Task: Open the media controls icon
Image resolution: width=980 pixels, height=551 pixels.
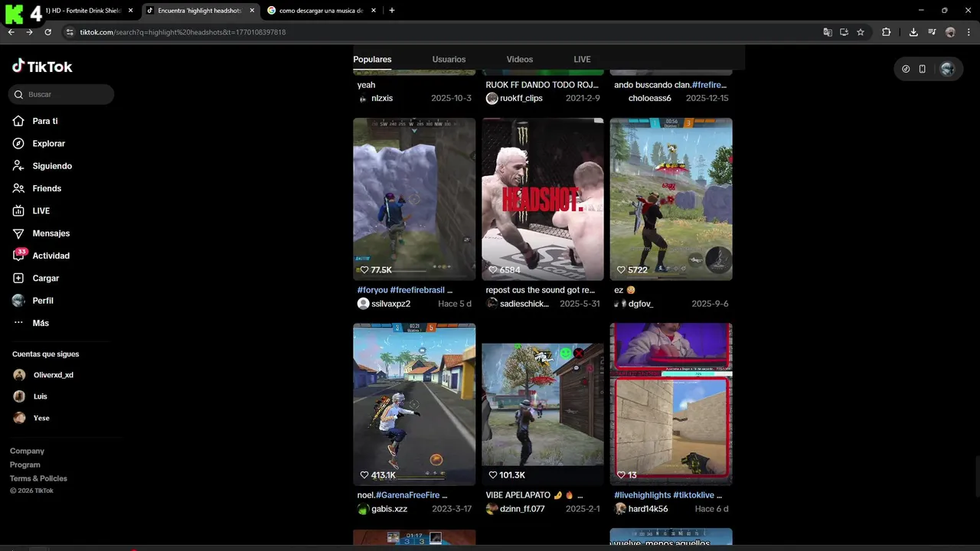Action: coord(932,32)
